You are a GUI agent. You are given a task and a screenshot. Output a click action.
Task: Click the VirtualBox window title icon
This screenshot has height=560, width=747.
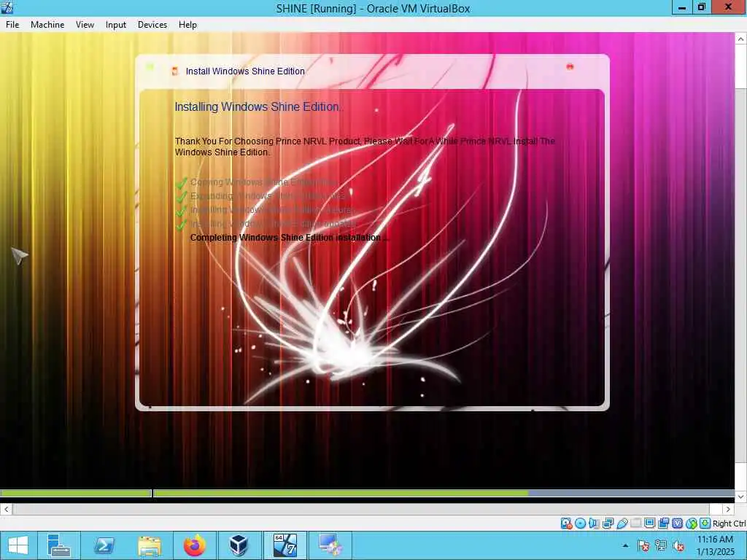coord(7,7)
